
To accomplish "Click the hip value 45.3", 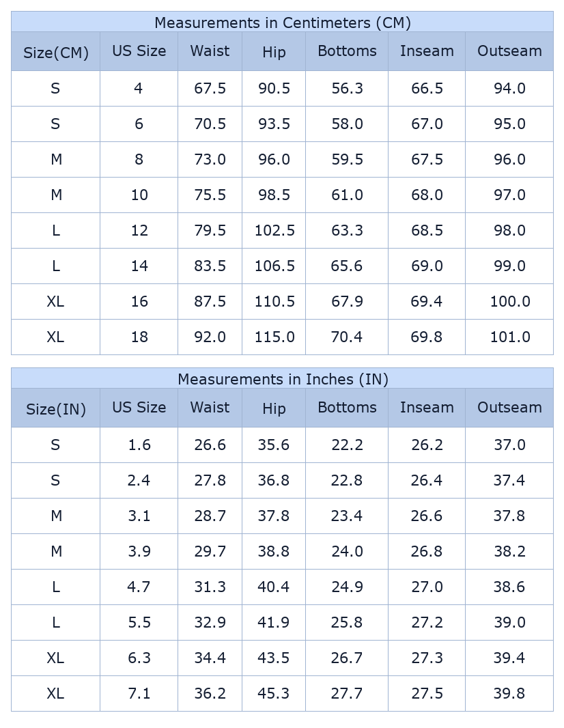I will click(x=274, y=694).
